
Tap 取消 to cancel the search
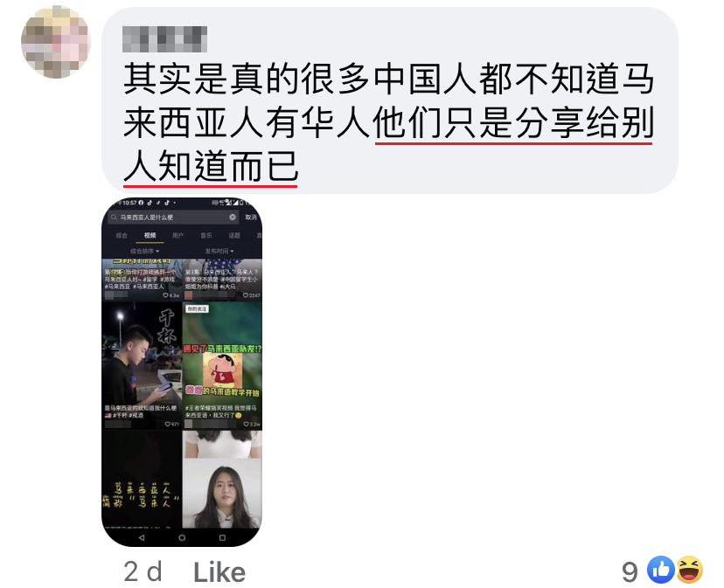(251, 217)
